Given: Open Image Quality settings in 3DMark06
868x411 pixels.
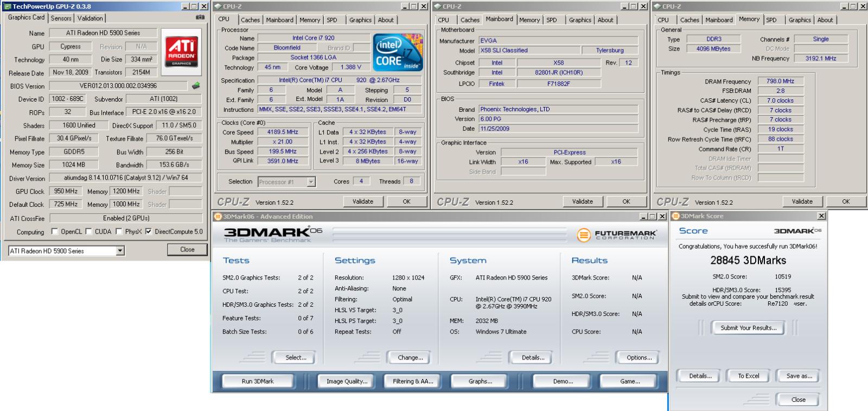Looking at the screenshot, I should pyautogui.click(x=347, y=381).
